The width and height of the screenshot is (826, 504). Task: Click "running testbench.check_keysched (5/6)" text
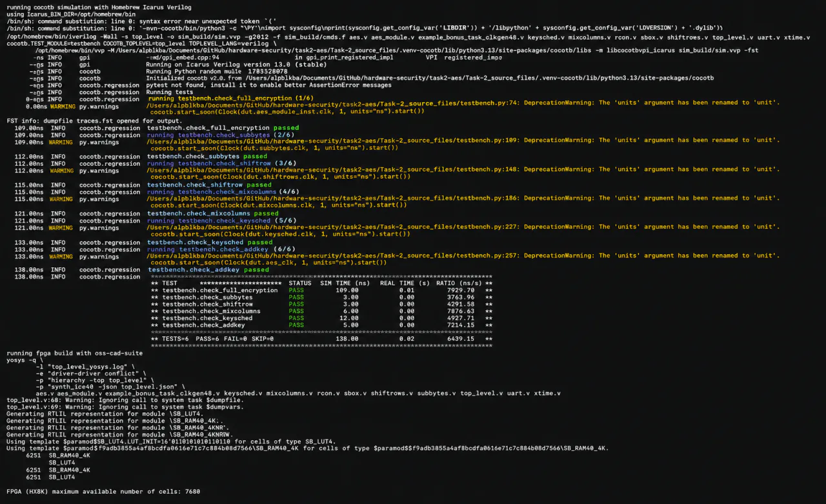221,221
